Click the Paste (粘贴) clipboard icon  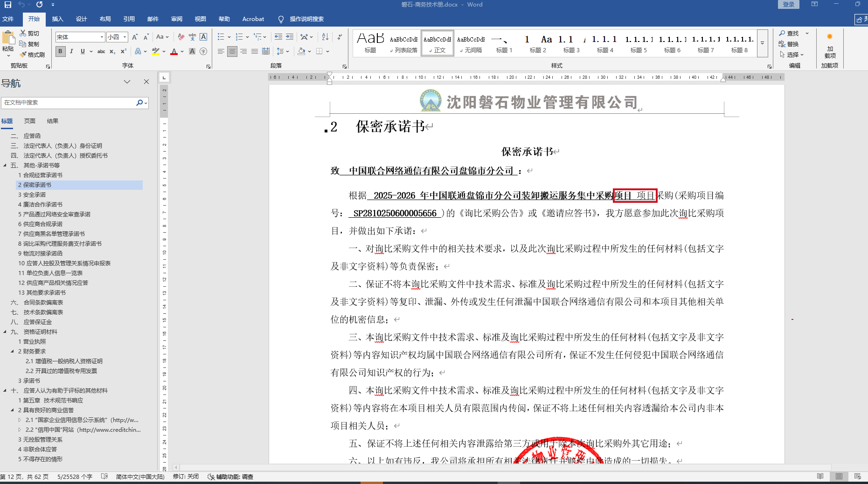coord(8,38)
